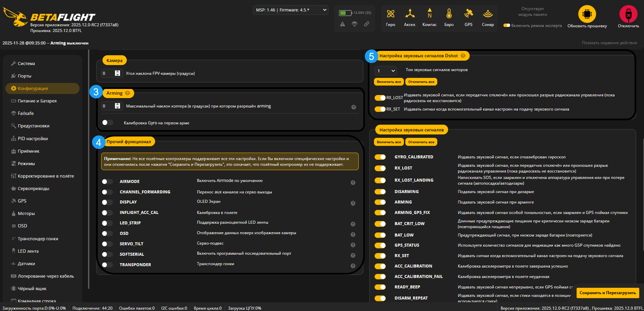Open the MSP firmware version dropdown
The height and width of the screenshot is (311, 644).
(x=290, y=10)
